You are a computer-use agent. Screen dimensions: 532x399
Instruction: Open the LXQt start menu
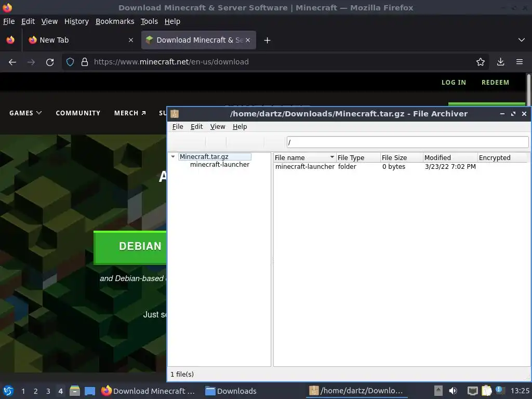click(8, 391)
